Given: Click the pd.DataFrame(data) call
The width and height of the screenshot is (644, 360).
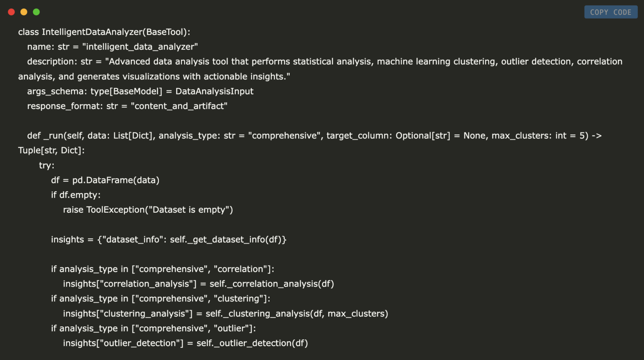Looking at the screenshot, I should tap(116, 180).
